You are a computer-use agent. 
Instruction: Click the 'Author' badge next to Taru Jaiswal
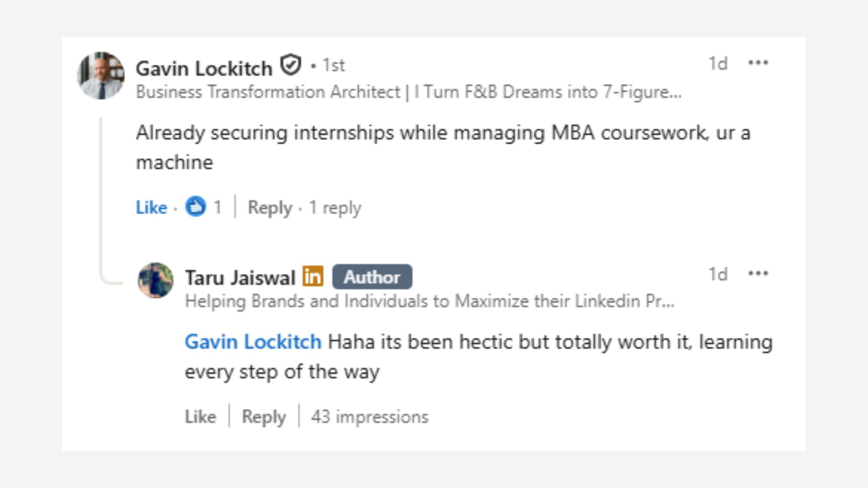tap(372, 276)
